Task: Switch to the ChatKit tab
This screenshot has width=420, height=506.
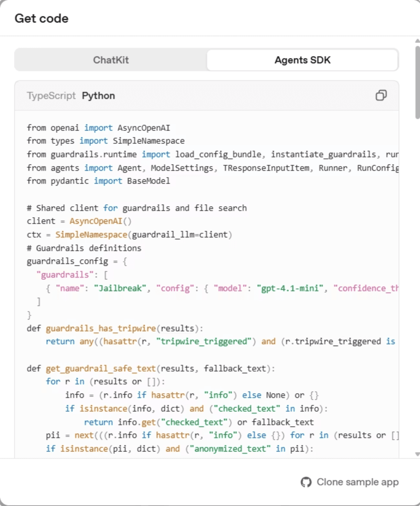Action: pyautogui.click(x=111, y=60)
